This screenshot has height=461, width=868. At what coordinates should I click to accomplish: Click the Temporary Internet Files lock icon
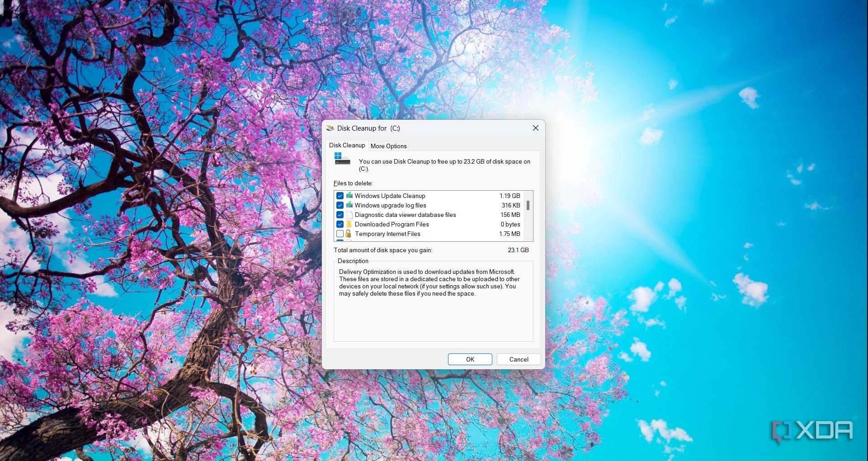(349, 234)
